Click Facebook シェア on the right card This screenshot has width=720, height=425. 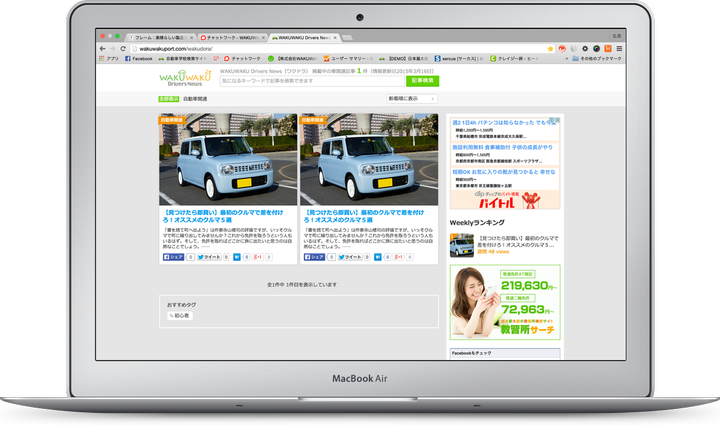pos(315,257)
